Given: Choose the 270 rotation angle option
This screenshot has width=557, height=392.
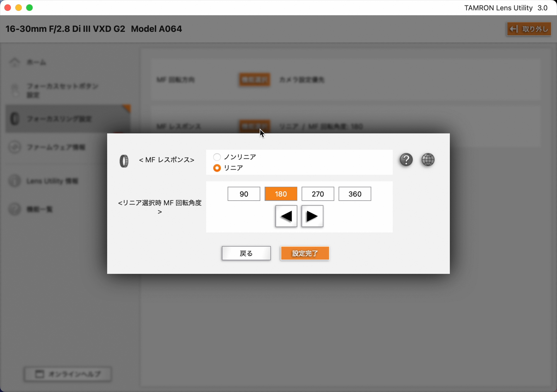Looking at the screenshot, I should tap(318, 194).
